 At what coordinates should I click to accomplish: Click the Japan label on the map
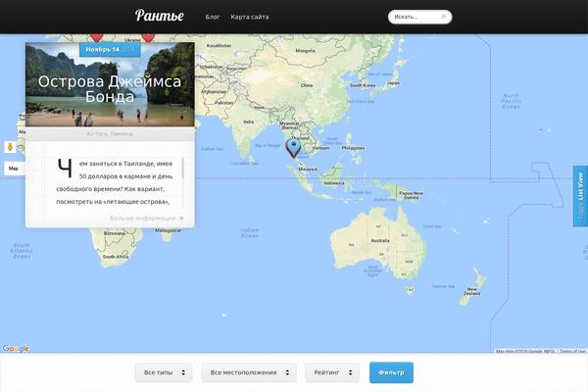coord(393,83)
